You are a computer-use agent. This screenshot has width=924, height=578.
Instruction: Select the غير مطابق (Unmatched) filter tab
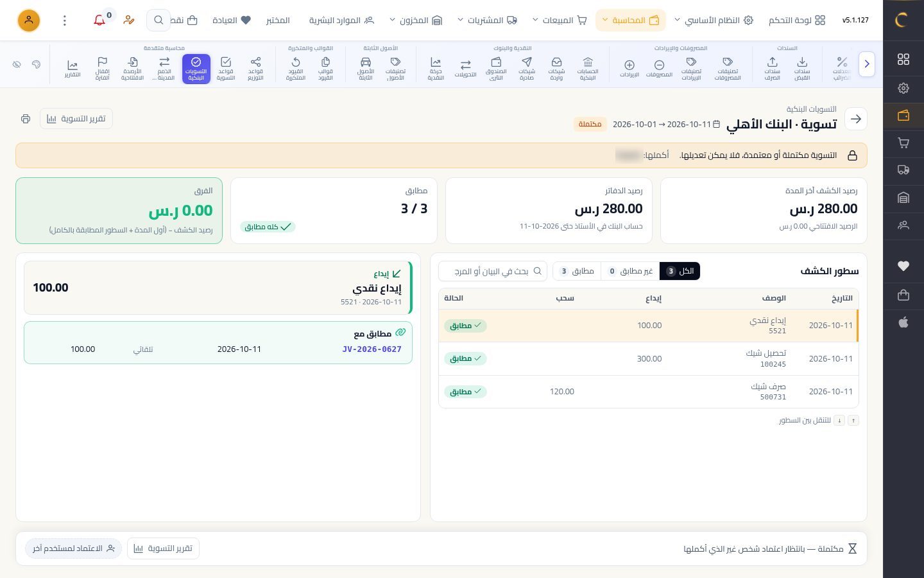pos(630,271)
